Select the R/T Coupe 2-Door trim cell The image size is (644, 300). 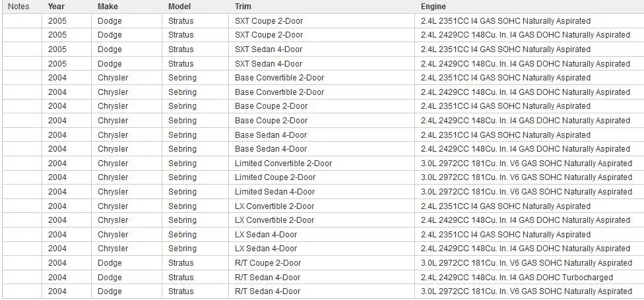point(321,263)
